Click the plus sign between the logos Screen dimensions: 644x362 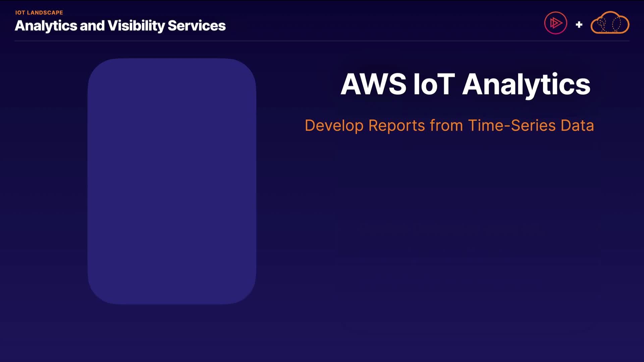[579, 24]
